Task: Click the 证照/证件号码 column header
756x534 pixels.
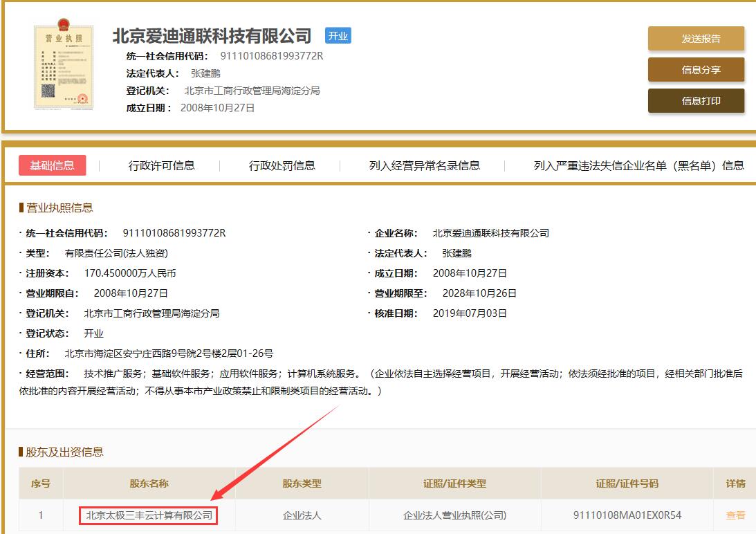Action: [x=627, y=484]
